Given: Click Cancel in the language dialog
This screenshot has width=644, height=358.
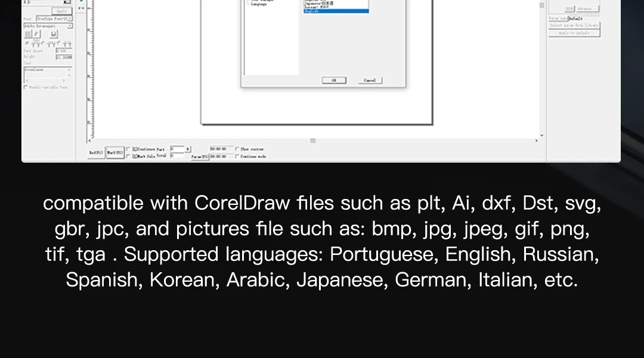Looking at the screenshot, I should tap(370, 80).
